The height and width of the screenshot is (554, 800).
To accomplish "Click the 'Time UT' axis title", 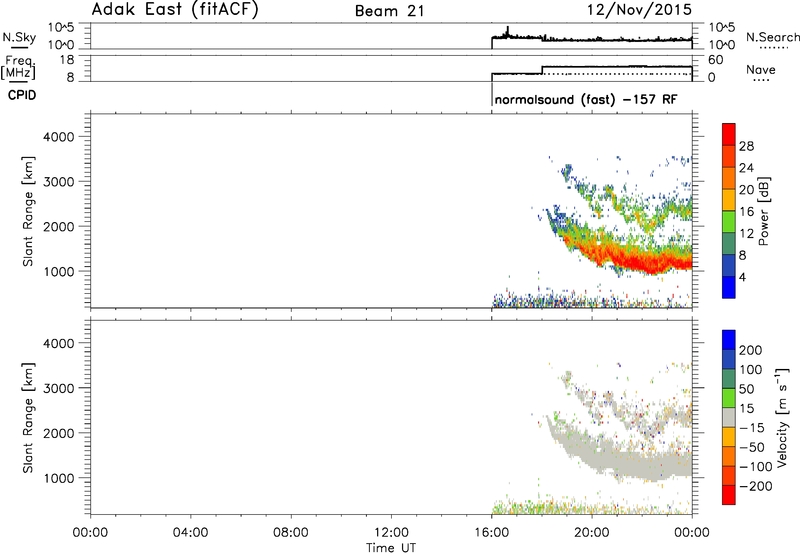I will pyautogui.click(x=390, y=548).
